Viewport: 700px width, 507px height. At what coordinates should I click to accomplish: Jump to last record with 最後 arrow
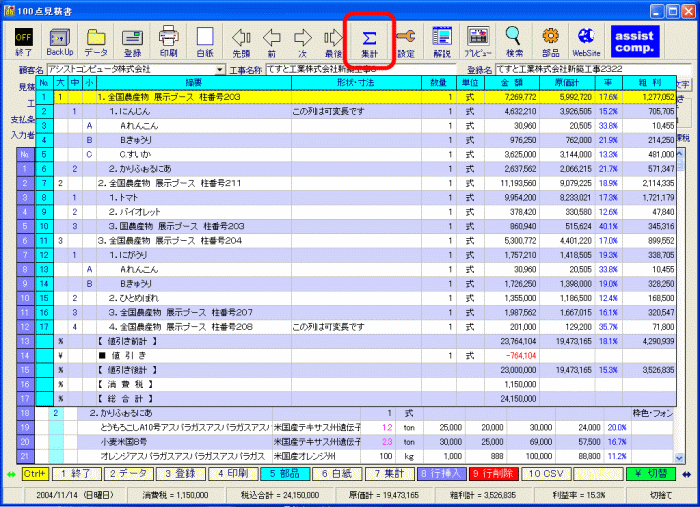[333, 42]
